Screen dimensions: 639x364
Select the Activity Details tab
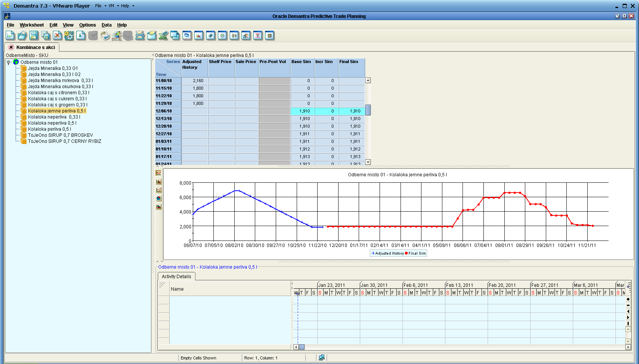tap(176, 277)
